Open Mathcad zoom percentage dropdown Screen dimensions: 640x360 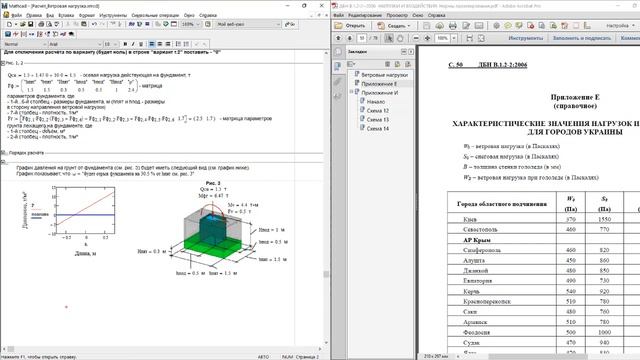(198, 24)
